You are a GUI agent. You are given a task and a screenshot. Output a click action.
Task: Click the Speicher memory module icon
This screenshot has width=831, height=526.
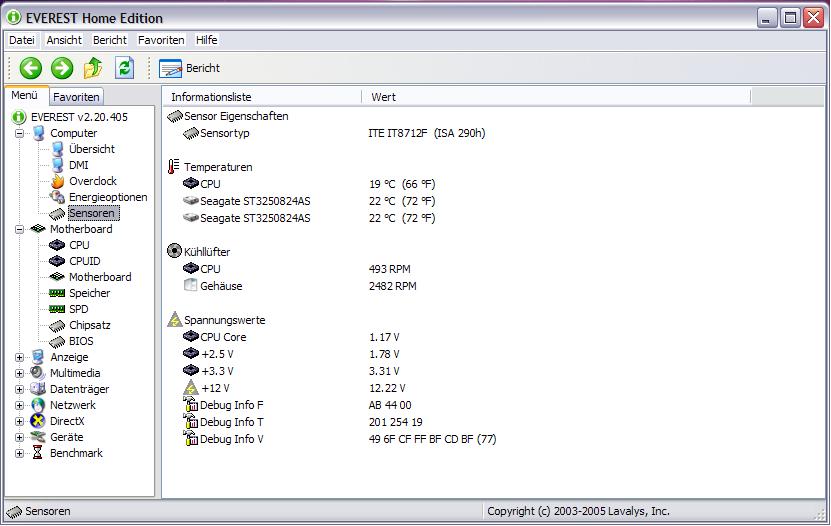click(57, 293)
